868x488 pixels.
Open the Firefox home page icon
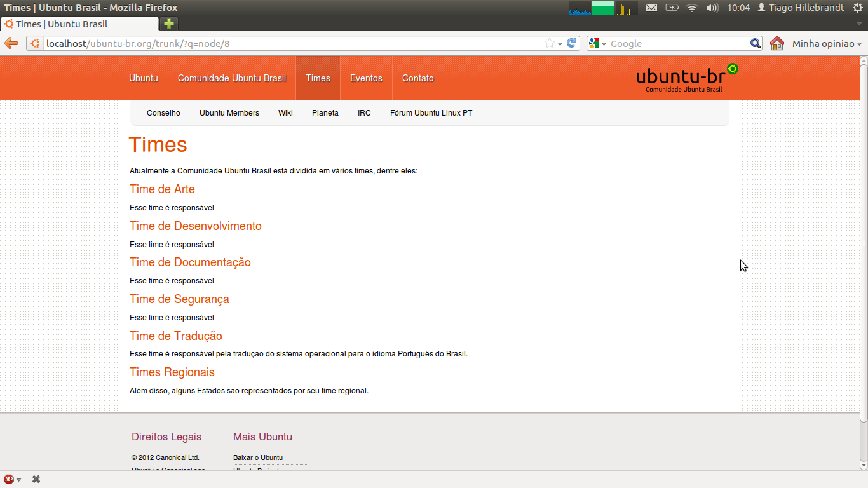[x=776, y=43]
